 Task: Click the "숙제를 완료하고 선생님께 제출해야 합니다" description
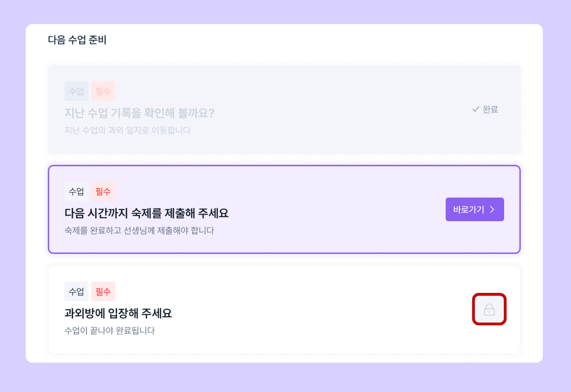(x=139, y=230)
